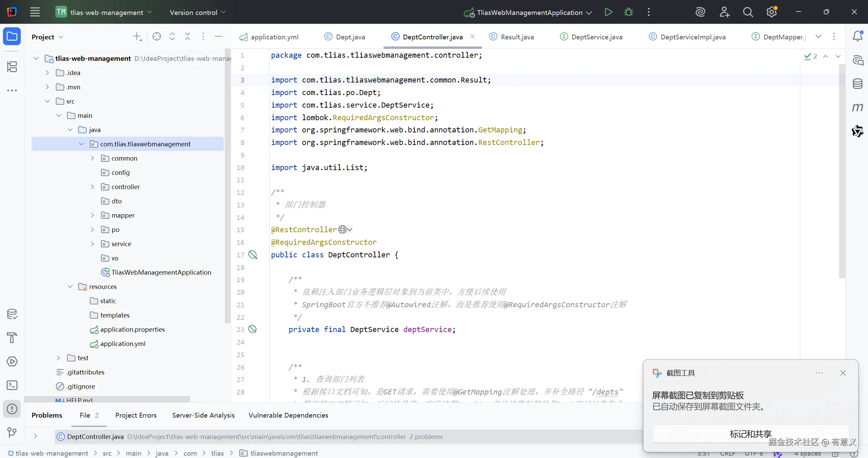Open the Maven tool window
The image size is (868, 458).
857,107
